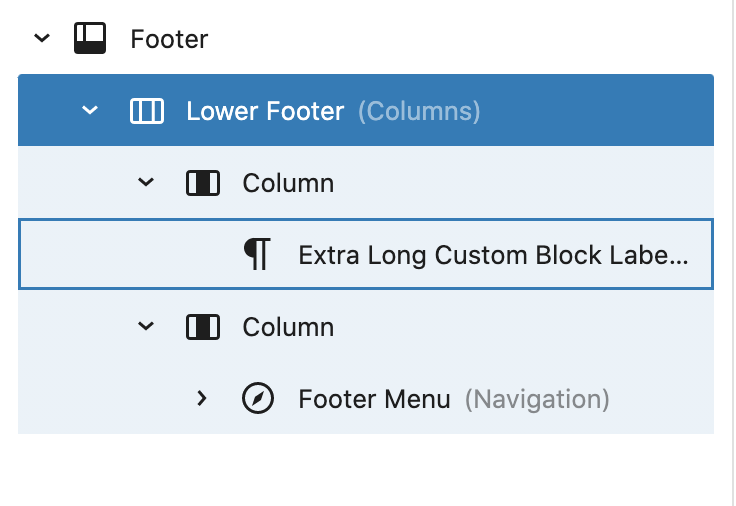Click the first Column block icon
Screen dimensions: 736x506
pyautogui.click(x=202, y=183)
